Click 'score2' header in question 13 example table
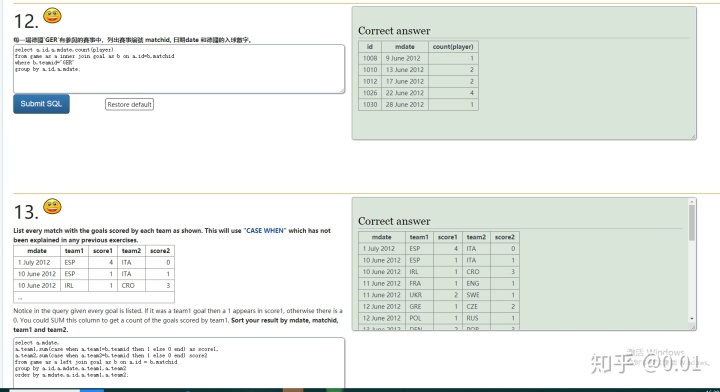This screenshot has height=392, width=720. [160, 251]
